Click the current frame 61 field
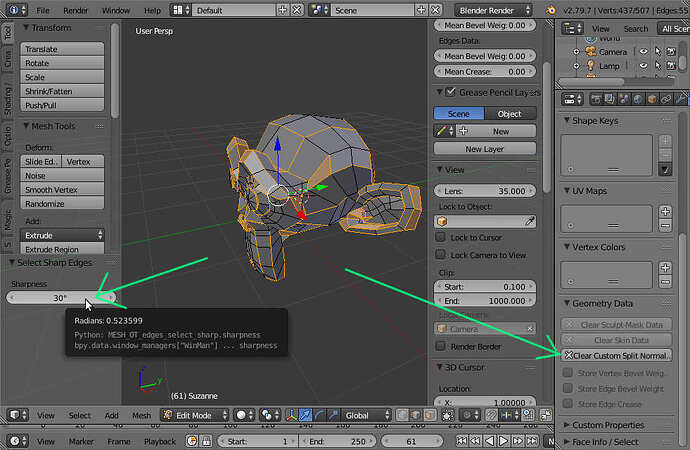Screen dimensions: 690x450 point(411,441)
